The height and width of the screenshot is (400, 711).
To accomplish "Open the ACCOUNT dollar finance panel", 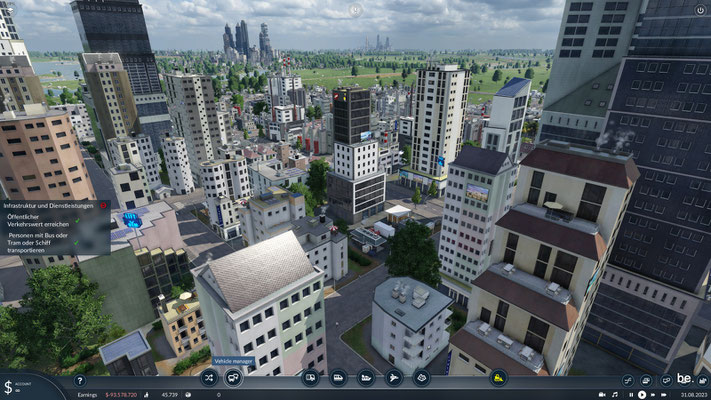I will tap(18, 387).
